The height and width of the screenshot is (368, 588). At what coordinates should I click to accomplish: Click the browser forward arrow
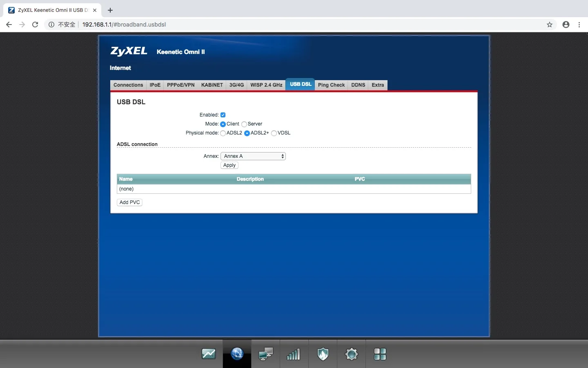22,25
